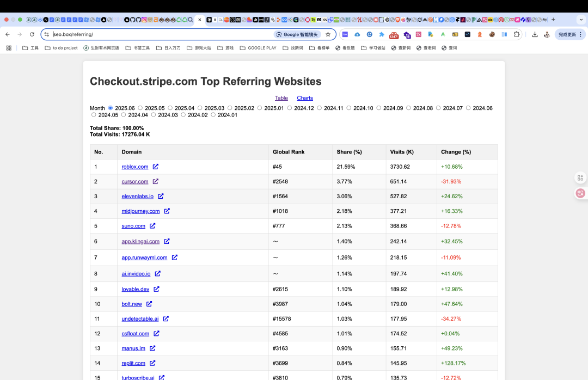Click the cookie extension icon
This screenshot has height=380, width=588.
click(x=492, y=34)
